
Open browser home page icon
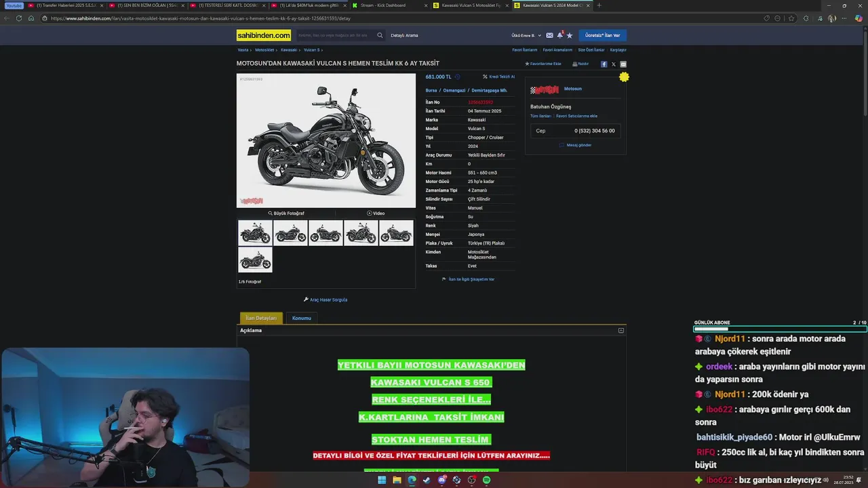point(31,18)
